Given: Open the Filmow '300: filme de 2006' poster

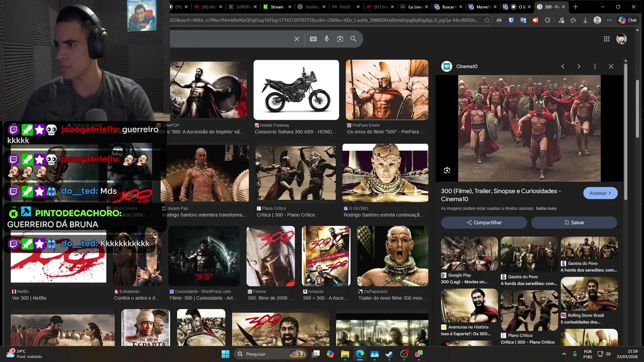Looking at the screenshot, I should [271, 256].
